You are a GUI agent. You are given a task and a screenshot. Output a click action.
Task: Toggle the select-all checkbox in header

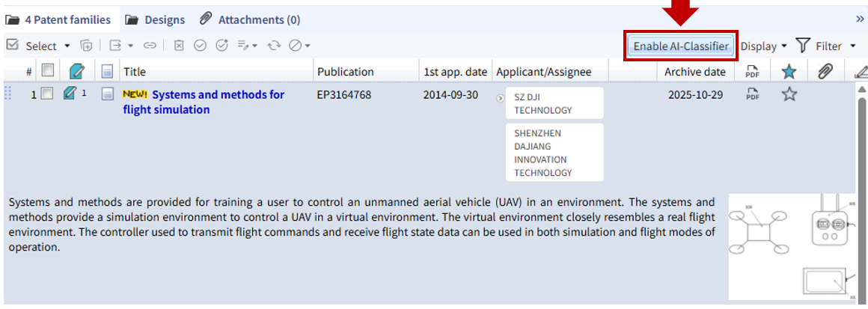pyautogui.click(x=47, y=71)
